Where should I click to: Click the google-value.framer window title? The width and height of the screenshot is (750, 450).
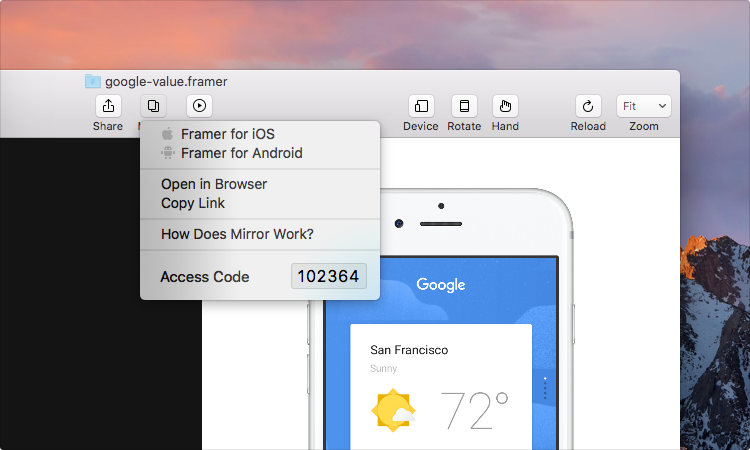(166, 82)
